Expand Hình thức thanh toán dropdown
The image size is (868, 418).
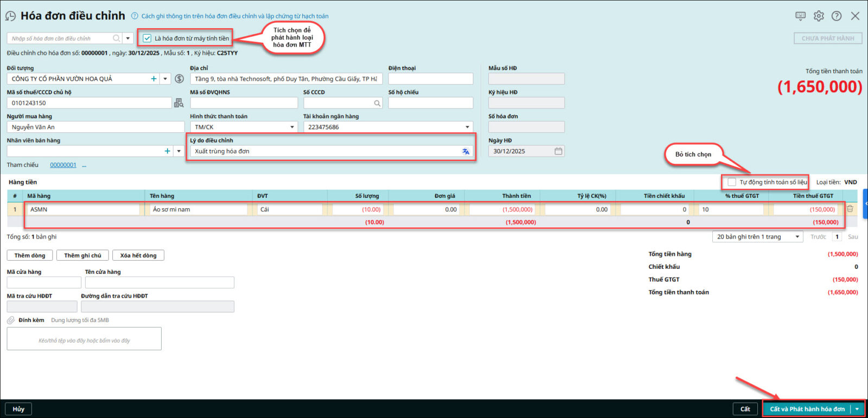[x=292, y=127]
